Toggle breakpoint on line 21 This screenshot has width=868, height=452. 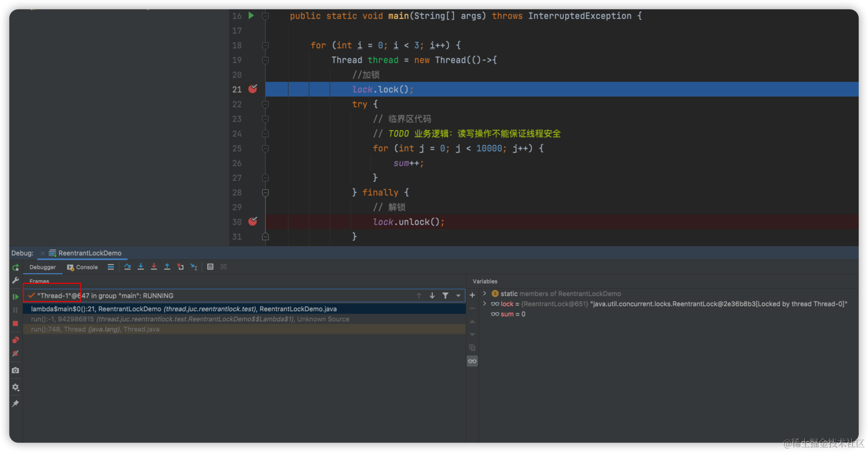point(252,89)
